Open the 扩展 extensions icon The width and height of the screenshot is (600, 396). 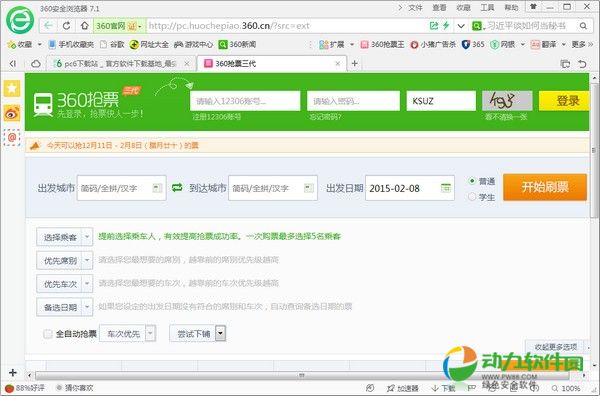tap(324, 44)
